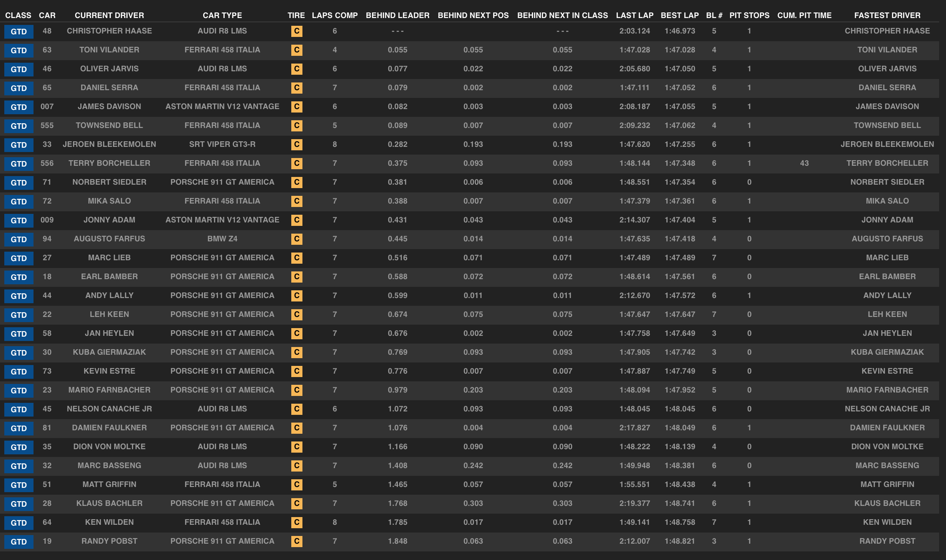Click the tire icon for Randy Pobst
The width and height of the screenshot is (946, 560).
pyautogui.click(x=296, y=542)
